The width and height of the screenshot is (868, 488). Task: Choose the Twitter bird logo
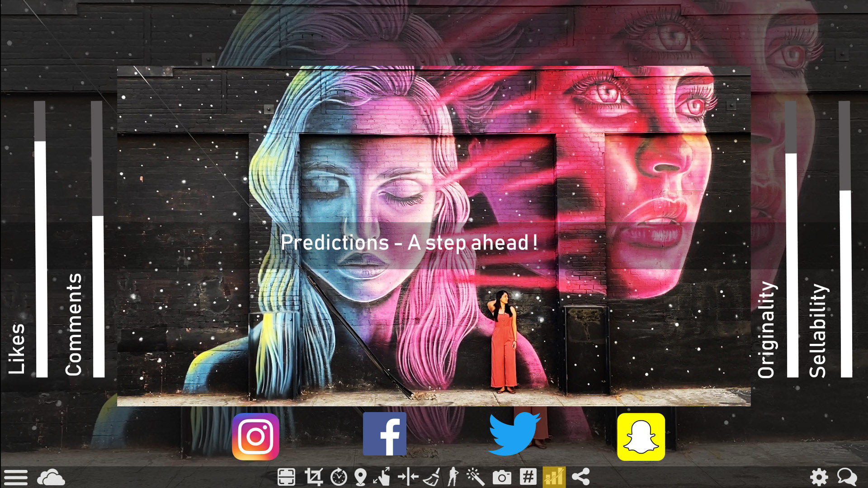point(514,434)
